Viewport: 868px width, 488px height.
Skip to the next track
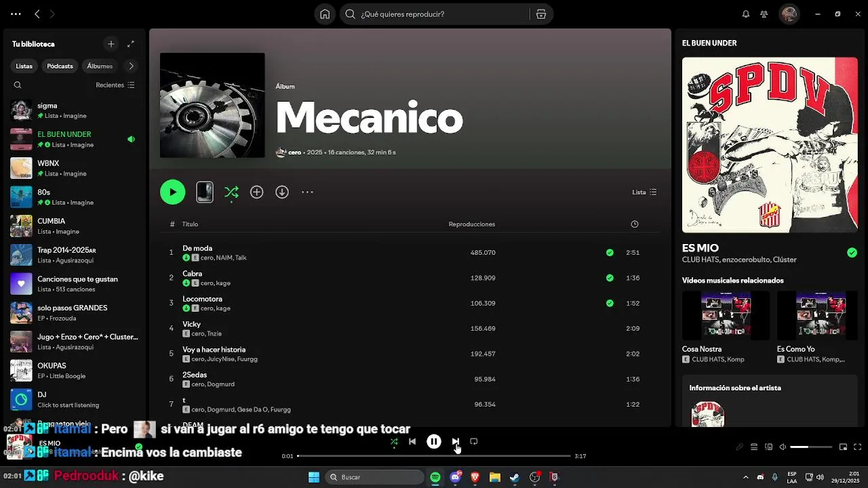(456, 442)
